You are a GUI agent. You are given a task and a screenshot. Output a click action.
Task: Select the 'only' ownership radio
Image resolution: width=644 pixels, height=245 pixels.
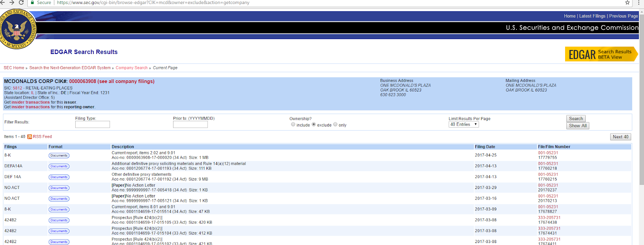tap(335, 125)
